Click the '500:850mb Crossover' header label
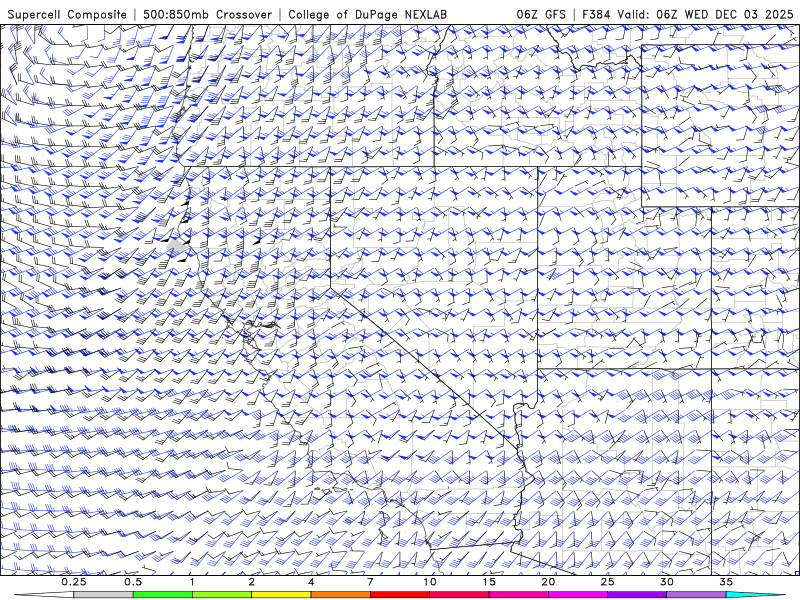Screen dimensions: 800x600 coord(208,14)
